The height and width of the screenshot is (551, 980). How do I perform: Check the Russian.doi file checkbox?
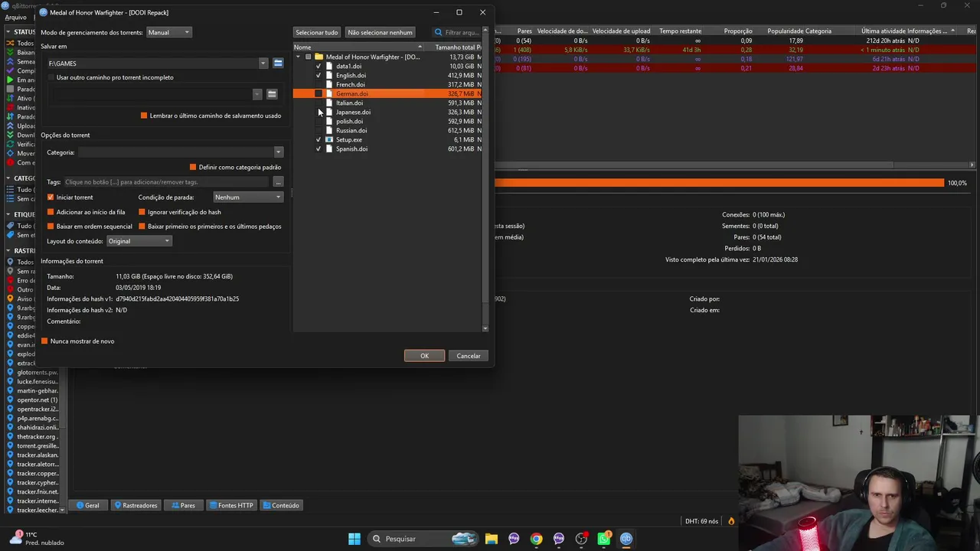point(318,130)
